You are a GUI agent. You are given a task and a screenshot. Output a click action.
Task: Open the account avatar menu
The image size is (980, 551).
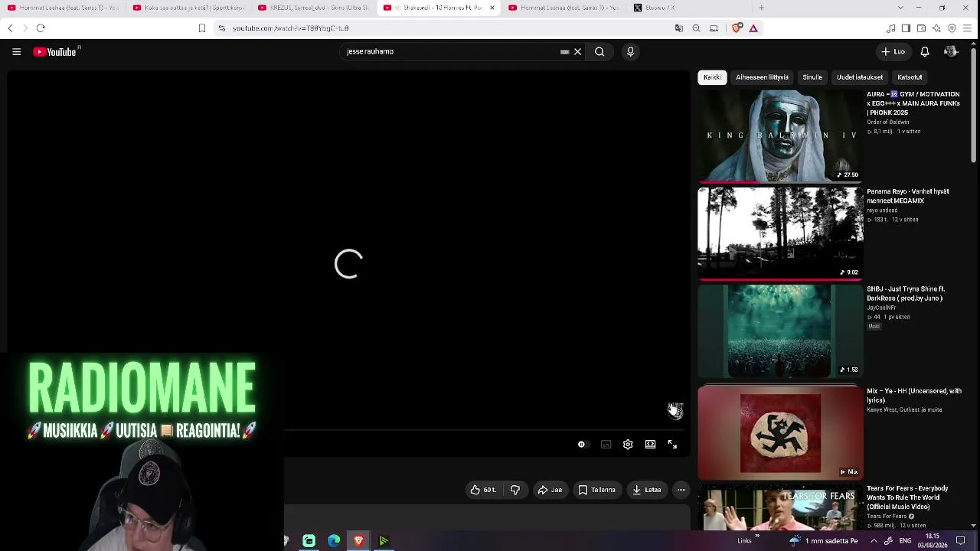click(x=951, y=52)
